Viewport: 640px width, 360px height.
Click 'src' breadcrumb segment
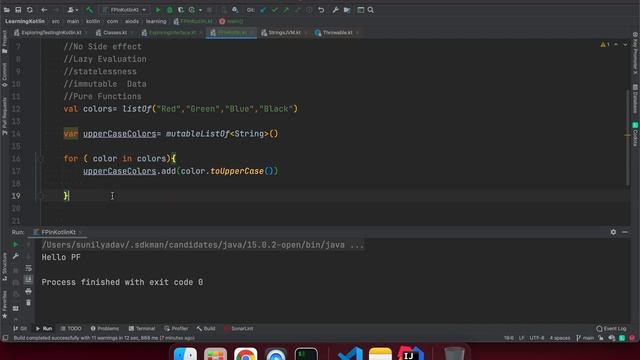(x=56, y=21)
